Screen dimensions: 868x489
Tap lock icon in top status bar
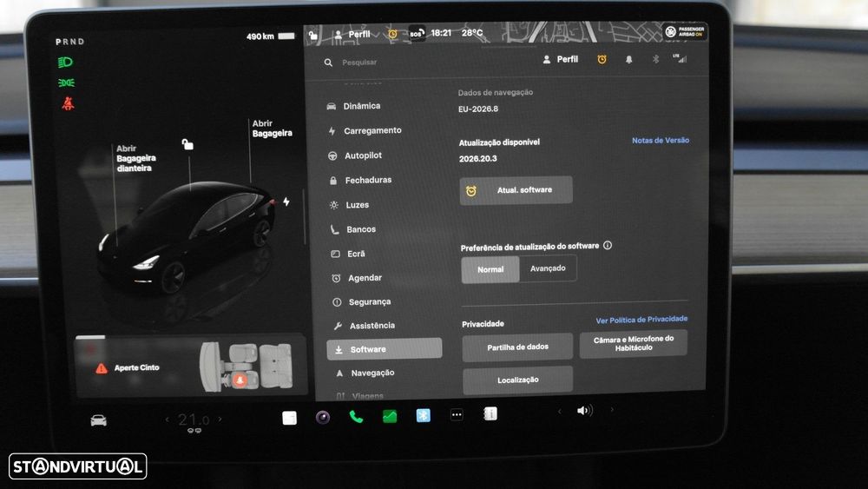[x=312, y=36]
